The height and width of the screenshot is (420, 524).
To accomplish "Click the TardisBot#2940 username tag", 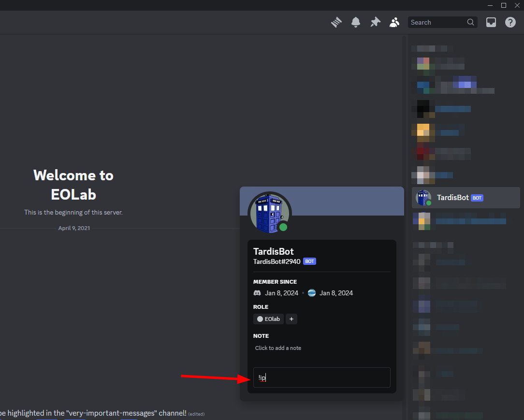I will (277, 261).
